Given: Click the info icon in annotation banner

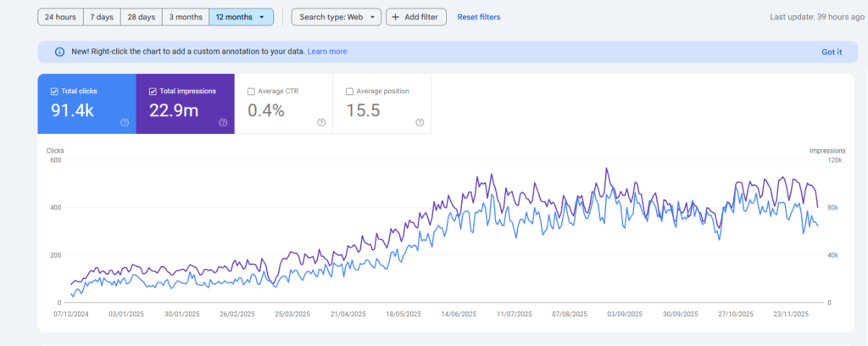Looking at the screenshot, I should tap(59, 52).
